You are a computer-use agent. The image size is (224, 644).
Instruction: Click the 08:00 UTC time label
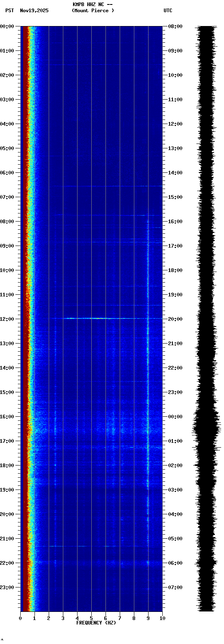(175, 26)
